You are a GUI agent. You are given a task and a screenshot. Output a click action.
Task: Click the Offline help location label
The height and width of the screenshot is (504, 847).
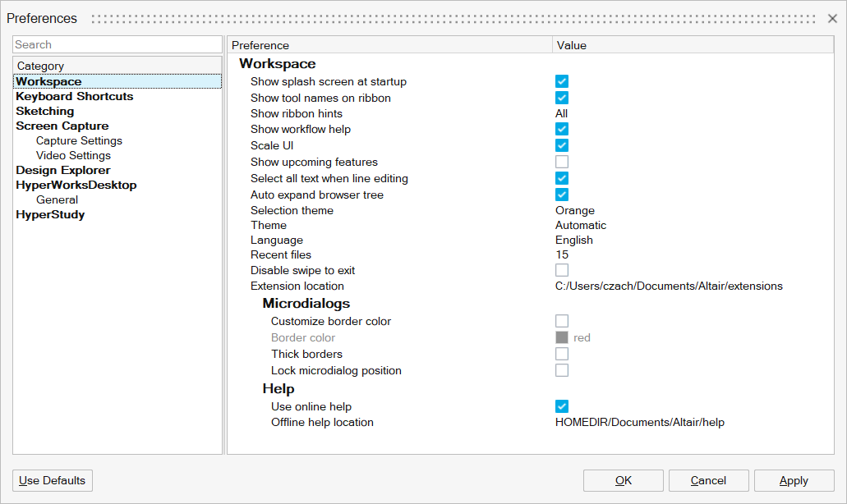click(323, 422)
